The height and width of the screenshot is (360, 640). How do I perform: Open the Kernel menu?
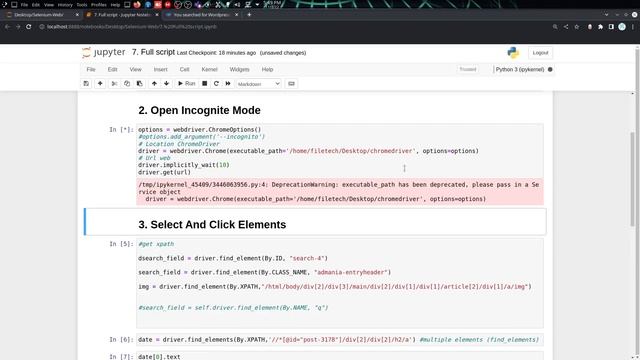click(x=209, y=69)
